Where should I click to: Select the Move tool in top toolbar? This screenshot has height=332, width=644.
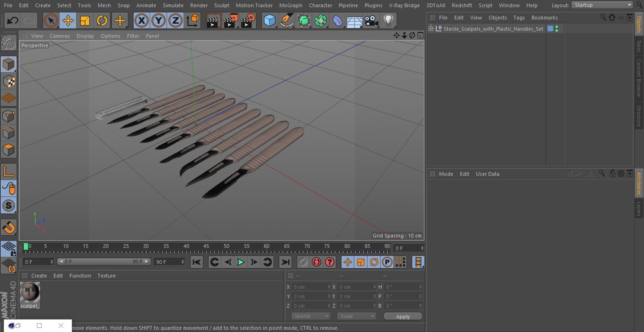click(68, 21)
